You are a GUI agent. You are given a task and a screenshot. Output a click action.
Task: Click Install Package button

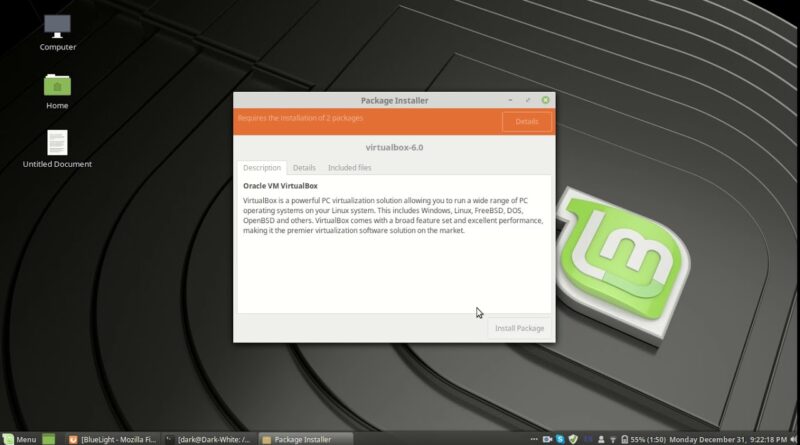(x=519, y=328)
